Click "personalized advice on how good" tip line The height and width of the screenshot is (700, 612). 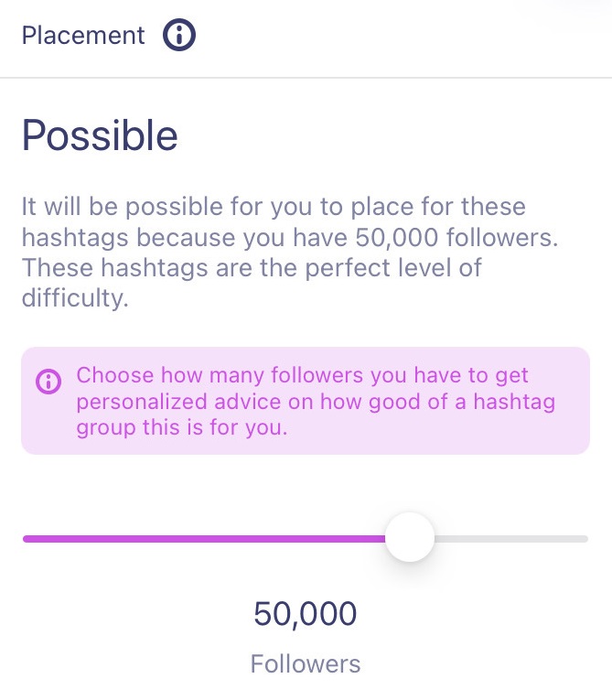[316, 401]
